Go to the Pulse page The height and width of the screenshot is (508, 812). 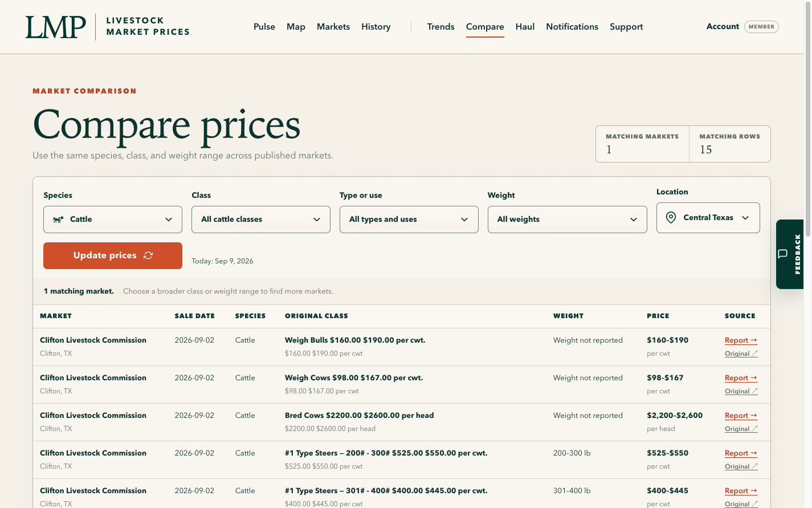pyautogui.click(x=264, y=27)
